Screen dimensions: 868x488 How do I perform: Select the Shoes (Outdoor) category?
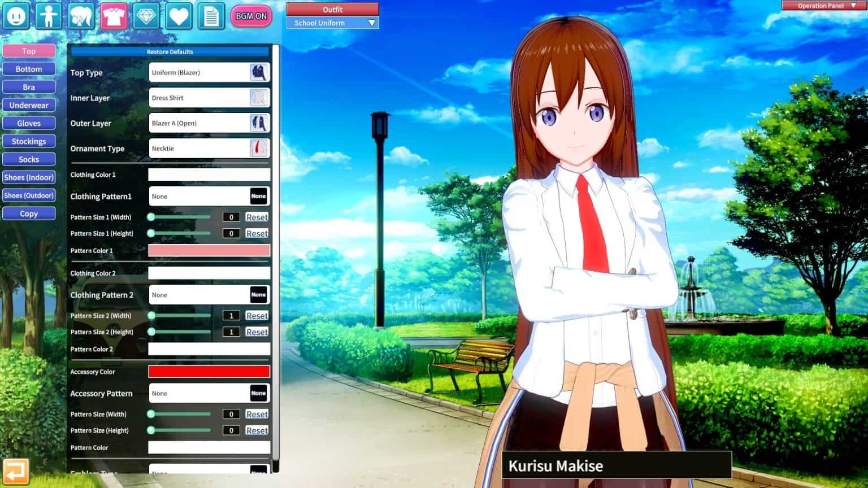click(x=28, y=195)
